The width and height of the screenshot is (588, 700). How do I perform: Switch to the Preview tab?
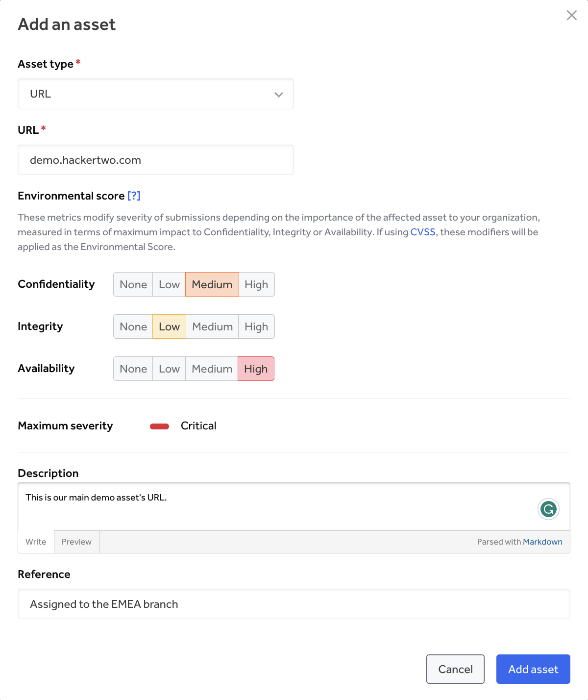pos(76,542)
